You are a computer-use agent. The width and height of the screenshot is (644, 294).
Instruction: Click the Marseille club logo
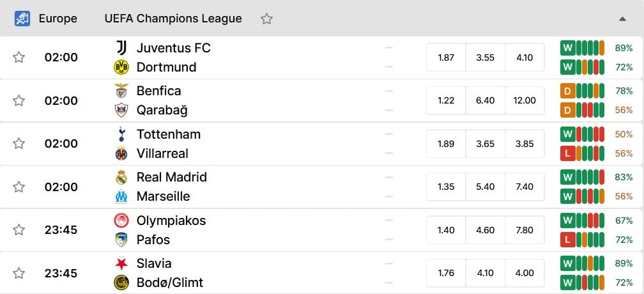point(121,197)
